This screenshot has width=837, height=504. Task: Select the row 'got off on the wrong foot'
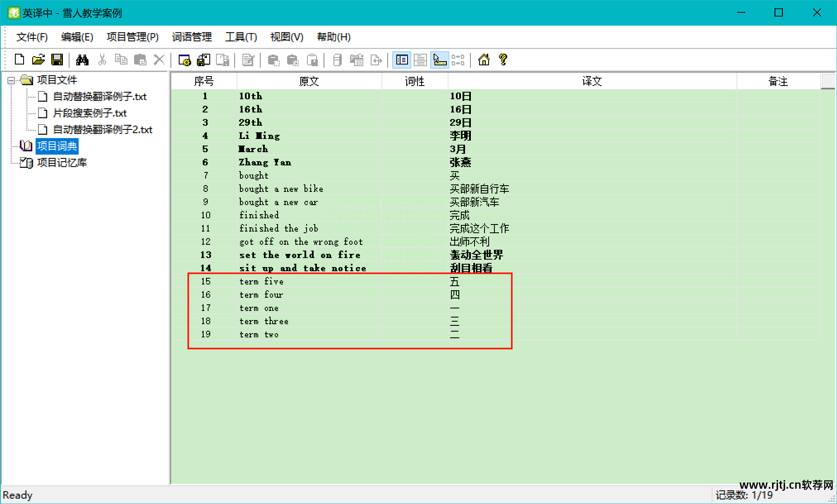click(x=301, y=241)
